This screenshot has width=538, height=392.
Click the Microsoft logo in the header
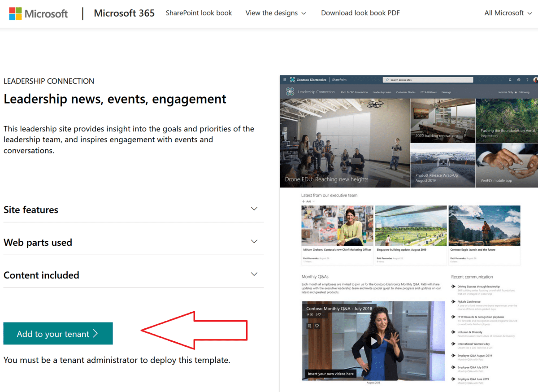coord(39,13)
